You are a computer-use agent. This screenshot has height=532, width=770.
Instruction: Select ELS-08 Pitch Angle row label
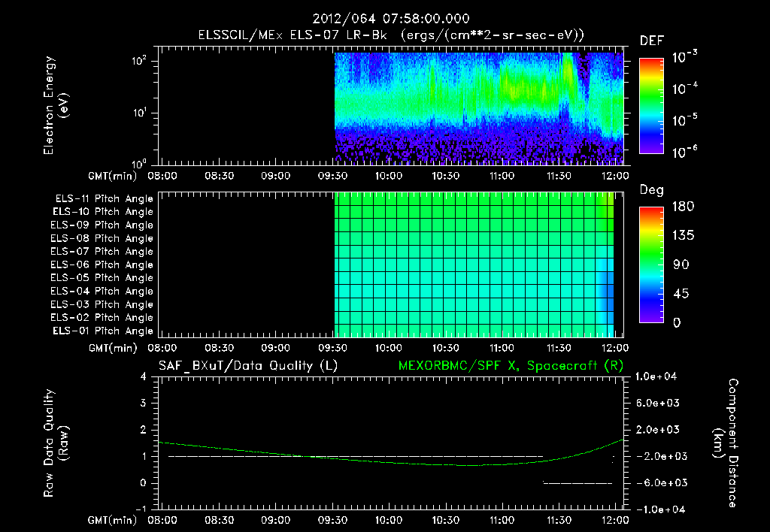pyautogui.click(x=102, y=238)
